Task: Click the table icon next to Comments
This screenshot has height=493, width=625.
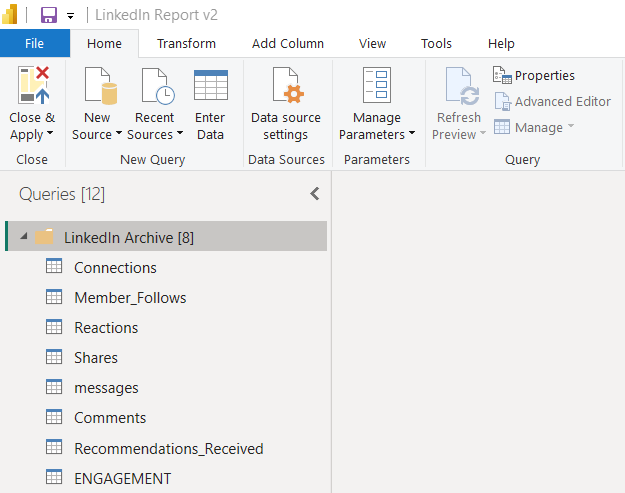Action: [54, 416]
